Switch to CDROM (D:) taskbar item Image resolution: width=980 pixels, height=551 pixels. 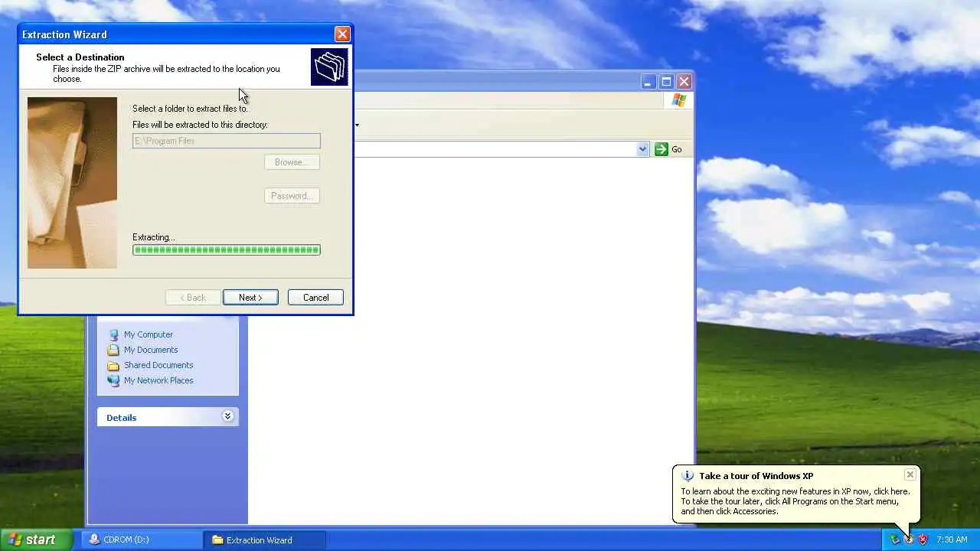point(142,540)
